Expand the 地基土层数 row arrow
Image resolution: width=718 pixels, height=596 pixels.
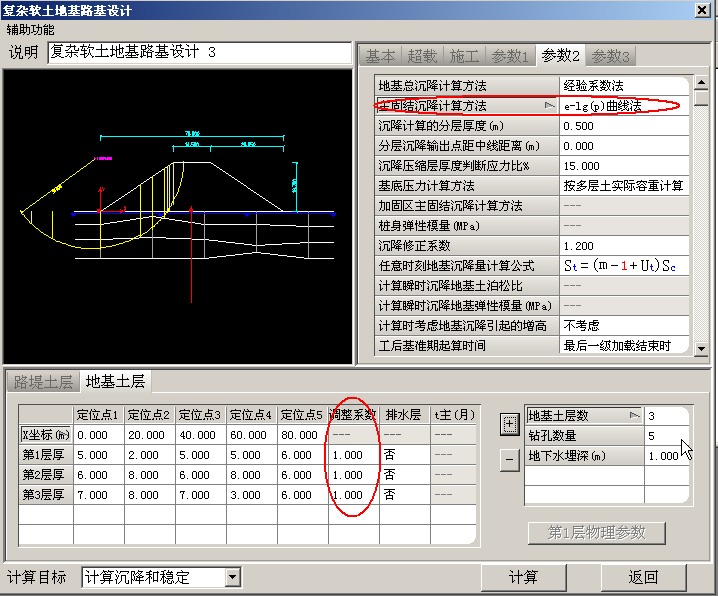pos(635,416)
